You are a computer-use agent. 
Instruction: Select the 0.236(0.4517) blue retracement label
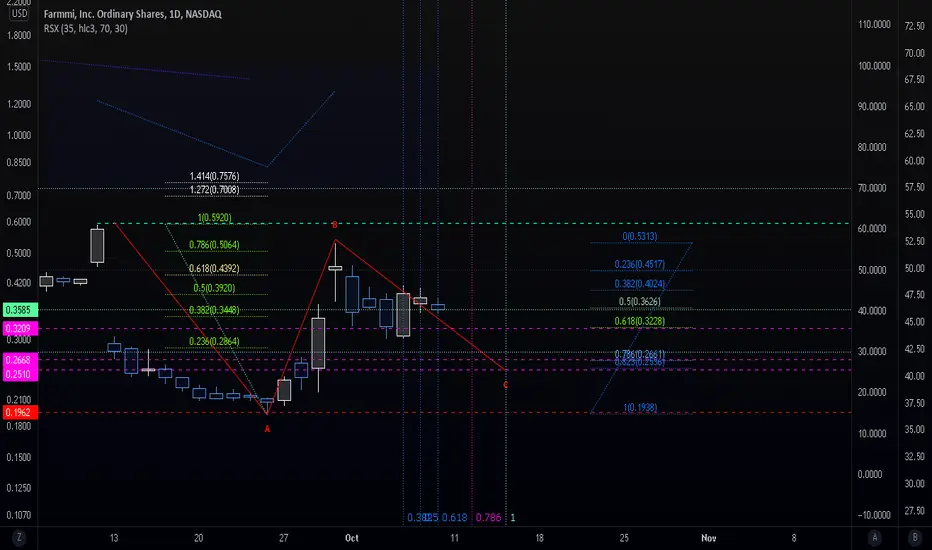(640, 264)
